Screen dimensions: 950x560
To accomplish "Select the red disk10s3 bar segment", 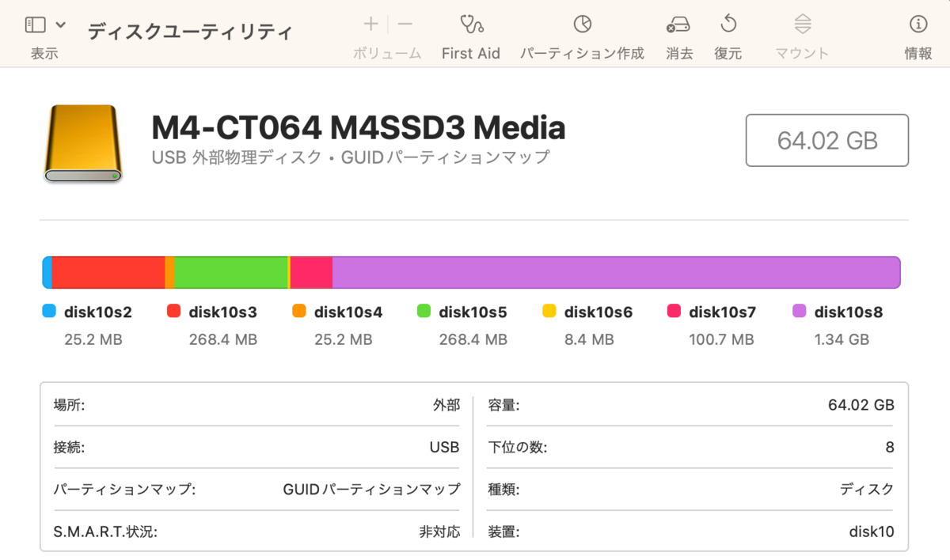I will coord(108,272).
